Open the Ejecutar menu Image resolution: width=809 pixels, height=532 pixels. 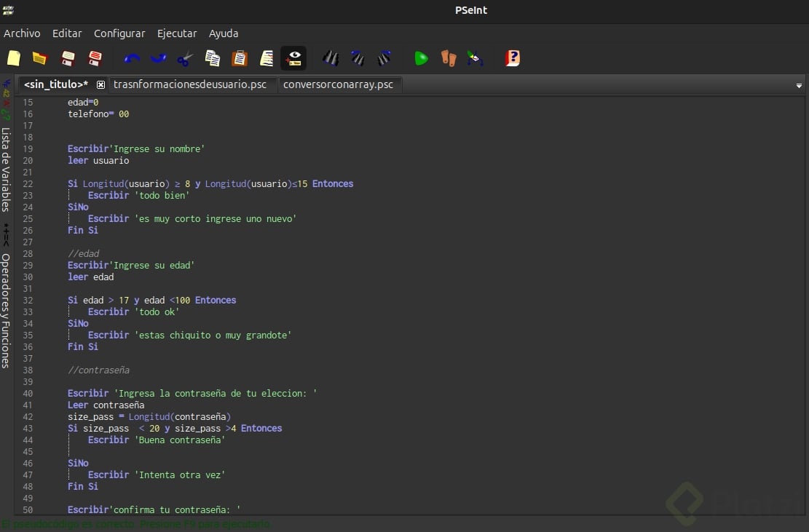177,33
